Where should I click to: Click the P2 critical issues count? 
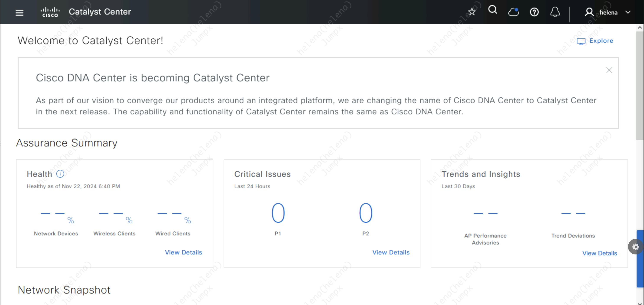pos(366,213)
